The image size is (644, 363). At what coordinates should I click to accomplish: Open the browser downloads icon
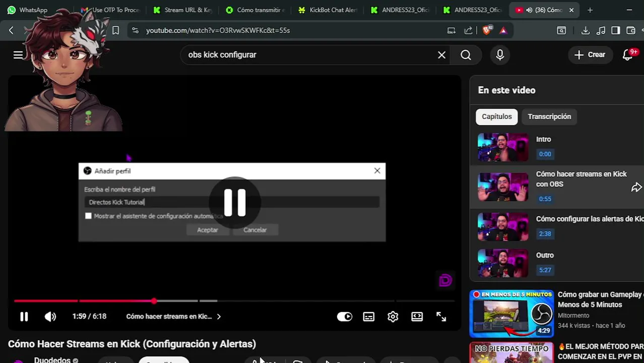click(585, 30)
